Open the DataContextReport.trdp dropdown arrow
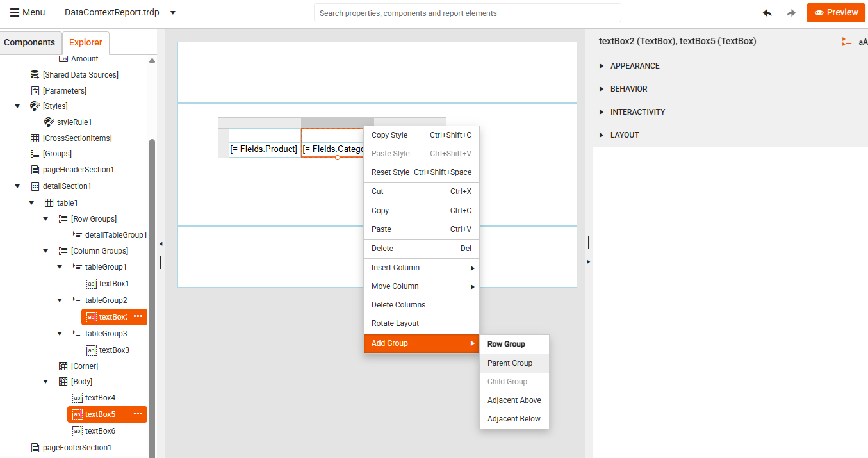The width and height of the screenshot is (868, 458). 172,12
